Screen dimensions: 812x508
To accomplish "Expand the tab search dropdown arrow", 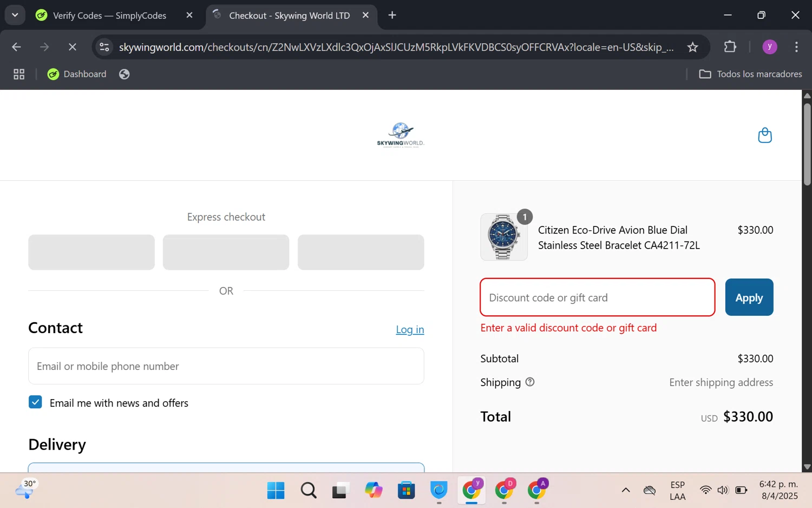I will click(15, 15).
